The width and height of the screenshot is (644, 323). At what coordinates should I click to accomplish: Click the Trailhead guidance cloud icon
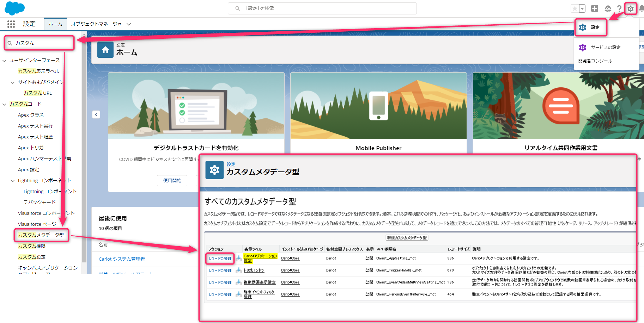pyautogui.click(x=608, y=8)
